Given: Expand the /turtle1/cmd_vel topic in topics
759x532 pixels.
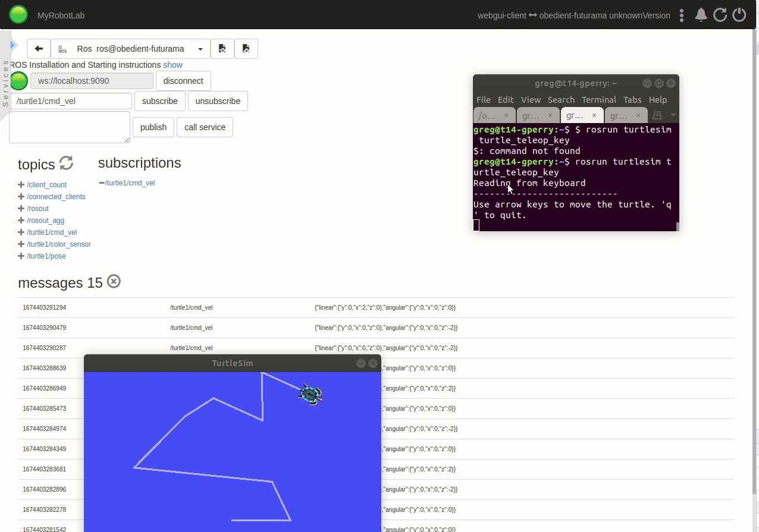Looking at the screenshot, I should (x=21, y=232).
